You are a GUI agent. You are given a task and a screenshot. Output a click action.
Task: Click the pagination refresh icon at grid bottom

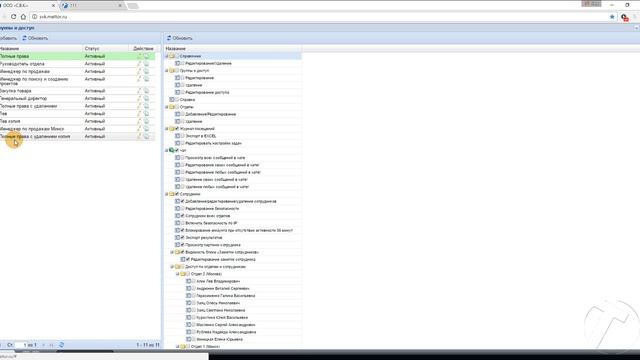point(61,345)
